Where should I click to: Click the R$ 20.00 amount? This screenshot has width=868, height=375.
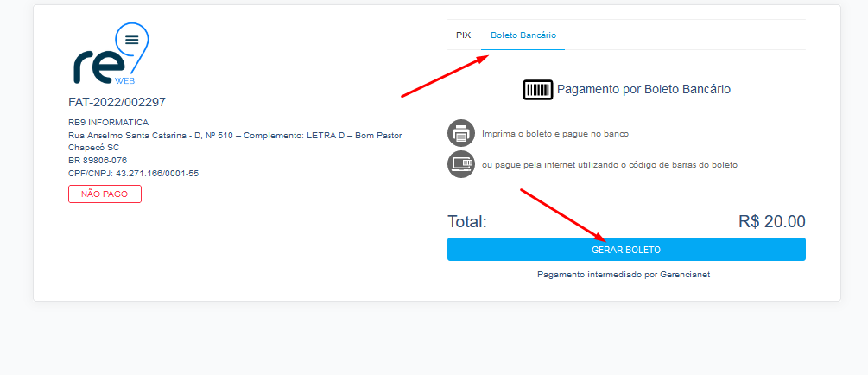tap(771, 222)
